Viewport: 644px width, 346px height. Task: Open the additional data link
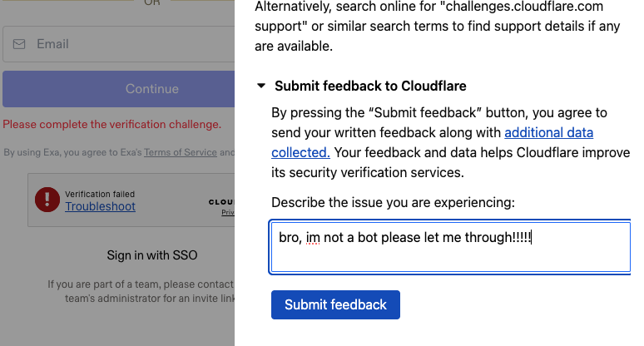[548, 132]
